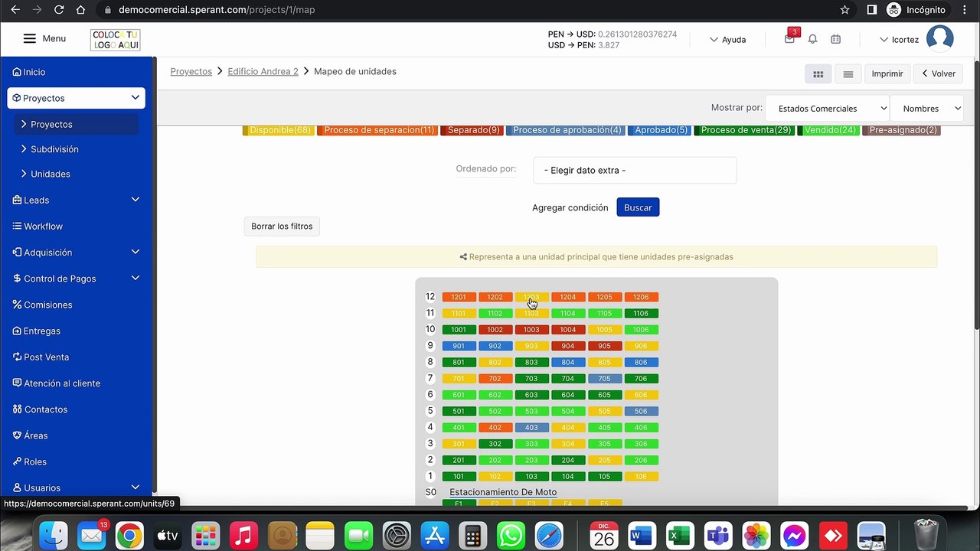Filter by Disponible(68) status tag
Viewport: 980px width, 551px height.
pyautogui.click(x=278, y=130)
